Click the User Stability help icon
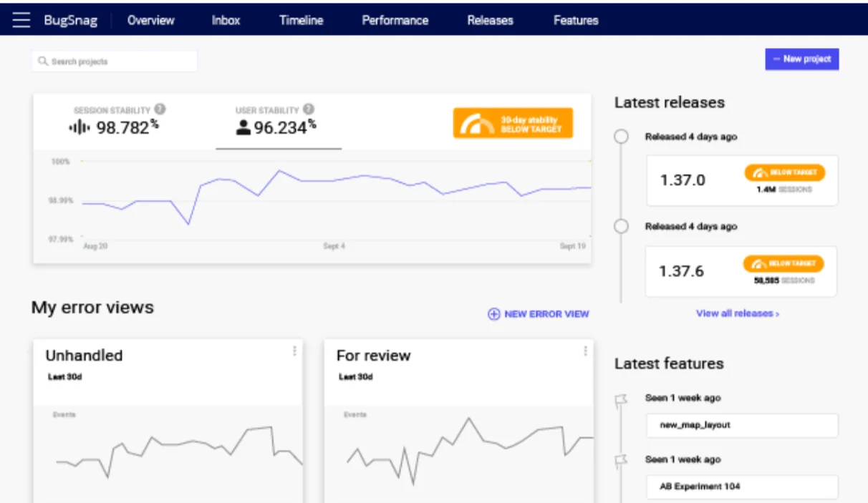This screenshot has height=503, width=868. point(308,109)
